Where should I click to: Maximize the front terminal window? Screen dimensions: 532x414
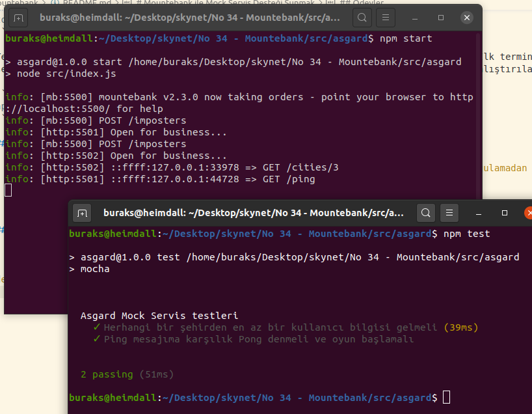tap(505, 213)
